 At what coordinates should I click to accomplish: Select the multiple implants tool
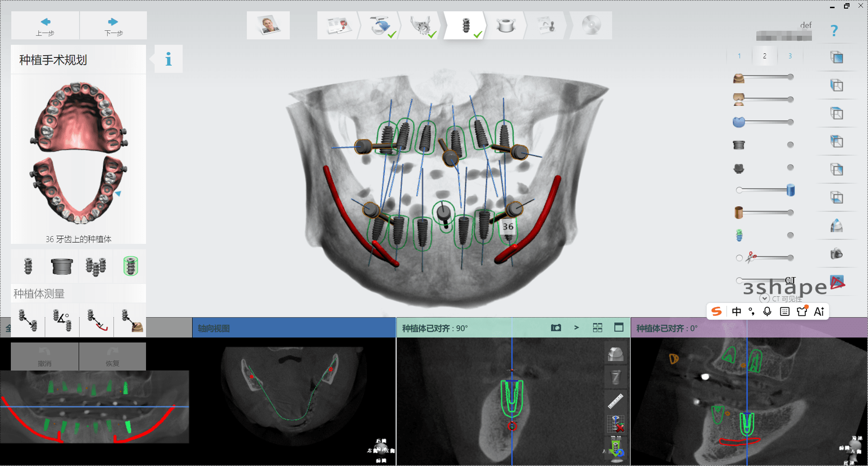coord(96,266)
